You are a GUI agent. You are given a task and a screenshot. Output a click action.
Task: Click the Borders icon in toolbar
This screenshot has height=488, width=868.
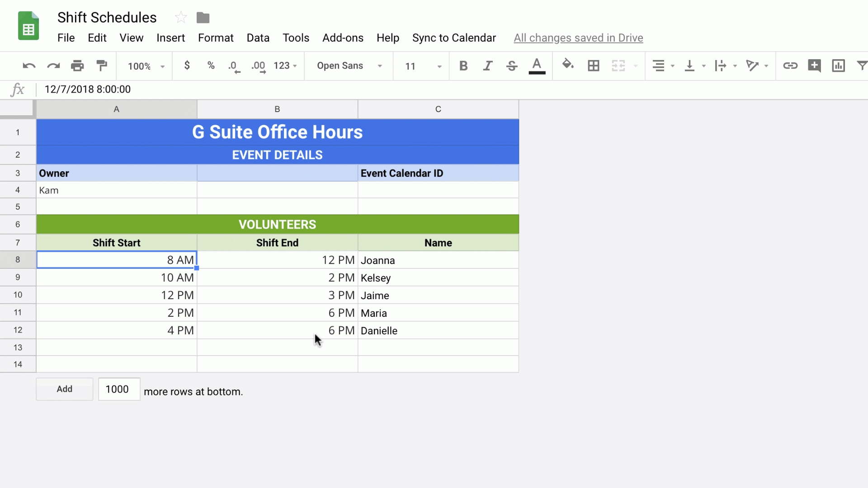pos(593,66)
